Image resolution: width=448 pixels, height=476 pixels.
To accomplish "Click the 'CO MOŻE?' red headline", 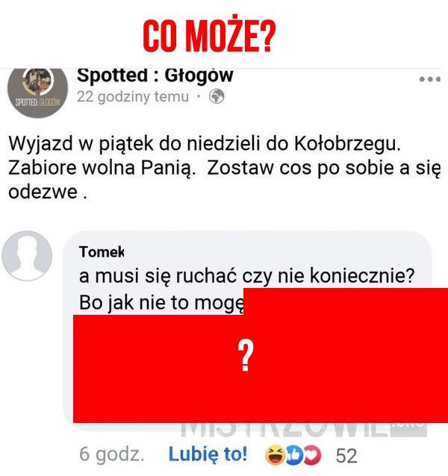I will [209, 36].
